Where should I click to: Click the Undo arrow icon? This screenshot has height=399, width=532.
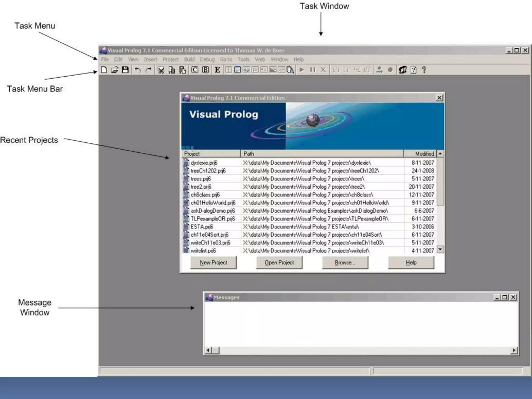[x=138, y=70]
